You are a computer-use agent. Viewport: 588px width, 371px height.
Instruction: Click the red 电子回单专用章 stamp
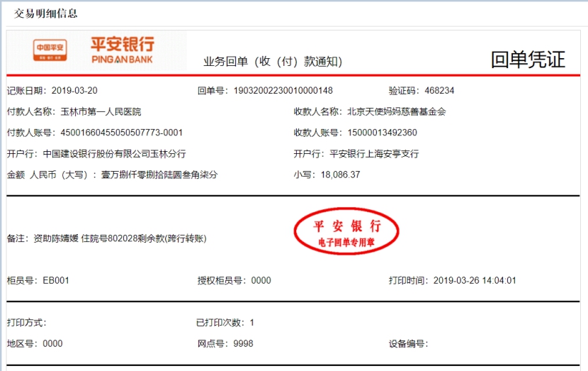[346, 231]
